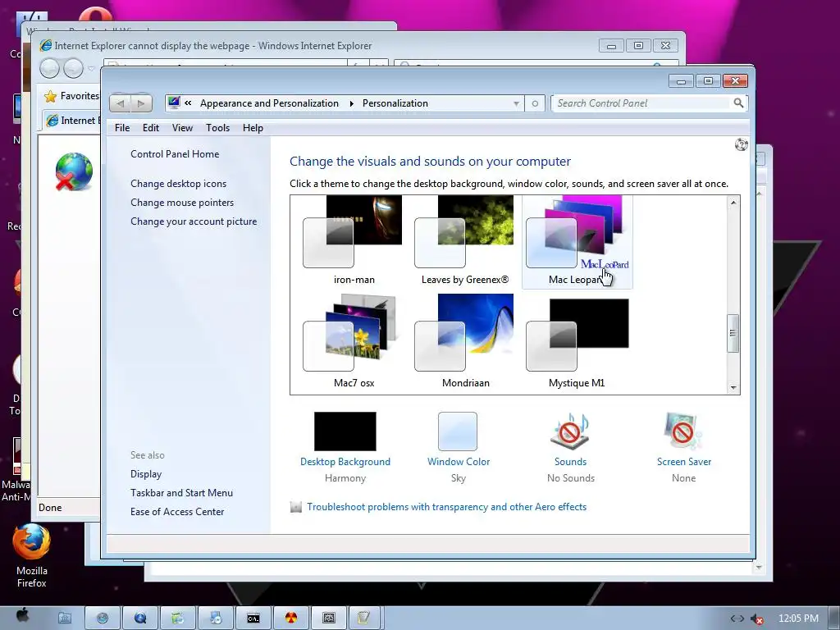Pick the Mondriaan theme
This screenshot has width=840, height=630.
[x=465, y=341]
